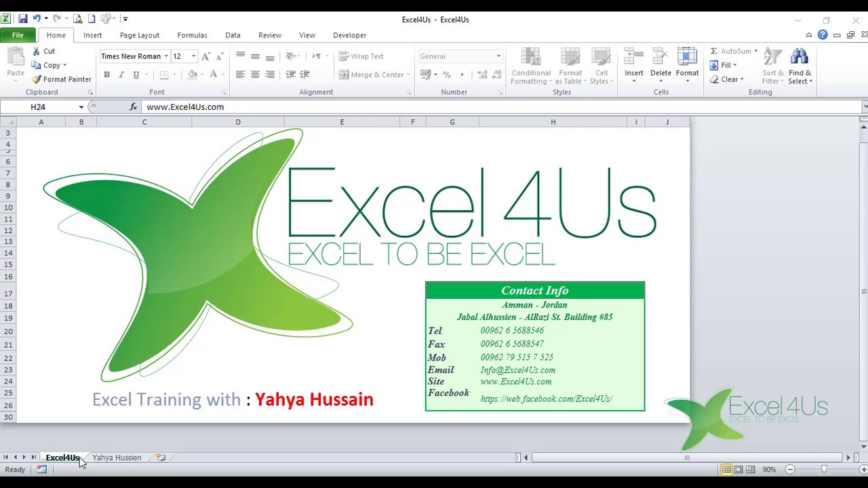Toggle Align Text Right
The width and height of the screenshot is (868, 488).
[x=270, y=75]
